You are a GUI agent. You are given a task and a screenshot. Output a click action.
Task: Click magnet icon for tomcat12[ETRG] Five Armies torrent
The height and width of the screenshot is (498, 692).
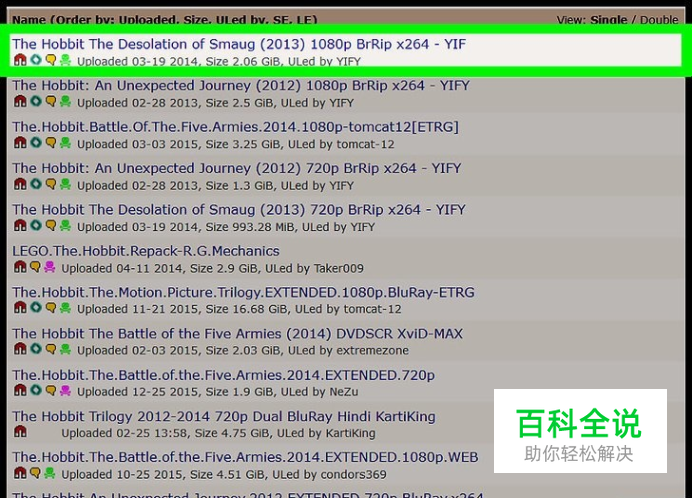[20, 143]
